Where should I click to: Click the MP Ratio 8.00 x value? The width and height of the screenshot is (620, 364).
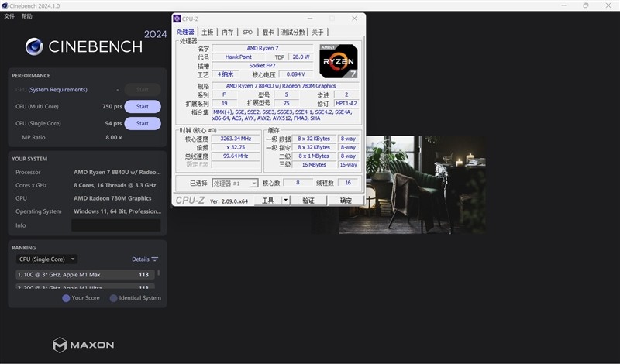point(114,138)
